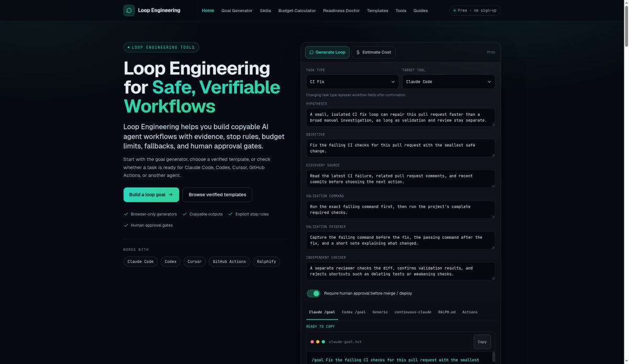Open Templates in the navigation
629x364 pixels.
tap(377, 10)
